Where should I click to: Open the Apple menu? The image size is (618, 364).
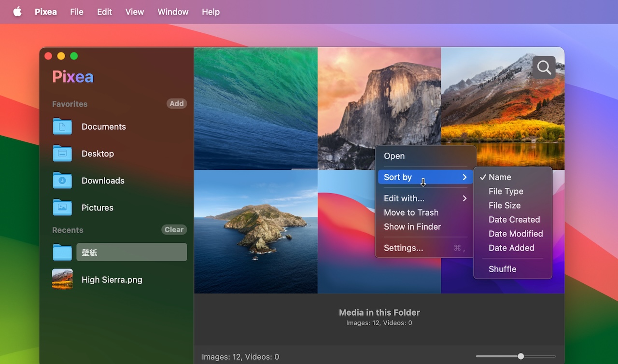[x=17, y=12]
